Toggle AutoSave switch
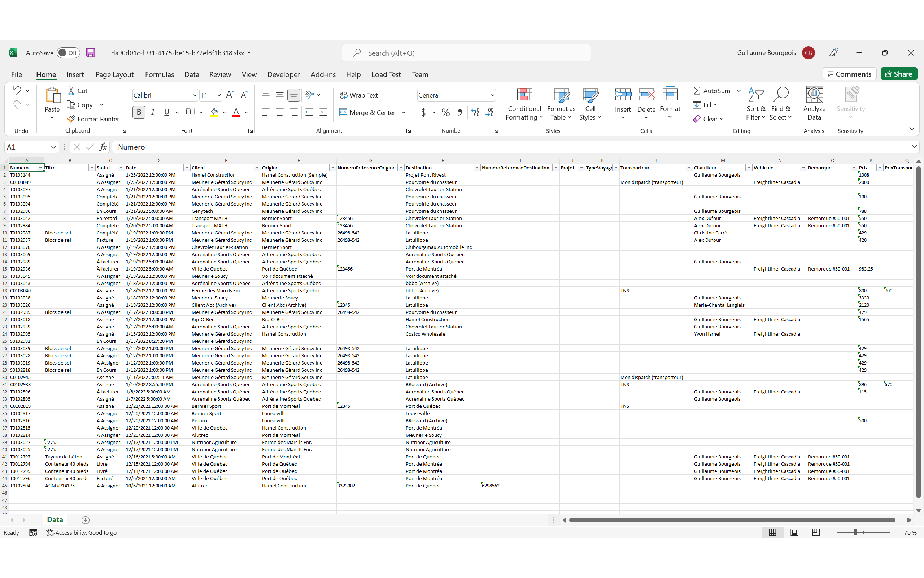924x578 pixels. pyautogui.click(x=68, y=53)
